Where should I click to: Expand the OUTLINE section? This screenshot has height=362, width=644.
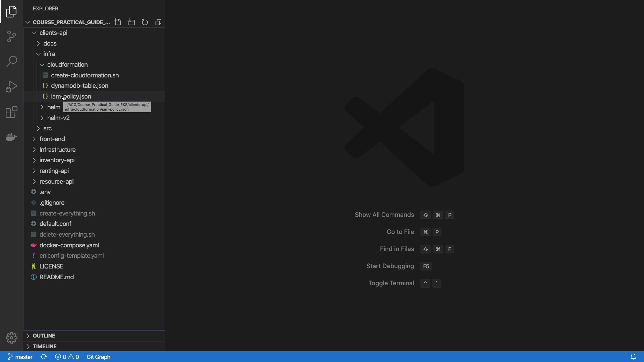click(x=44, y=336)
